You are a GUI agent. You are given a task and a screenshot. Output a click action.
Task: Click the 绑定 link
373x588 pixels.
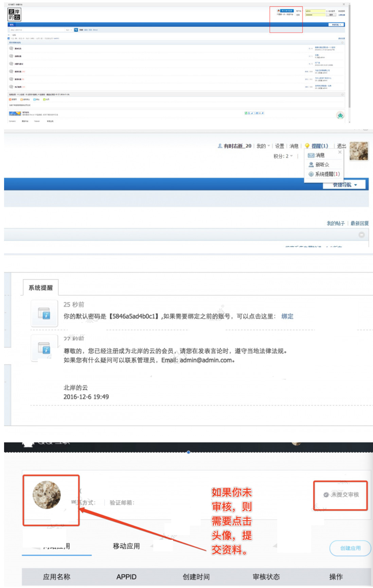click(287, 316)
